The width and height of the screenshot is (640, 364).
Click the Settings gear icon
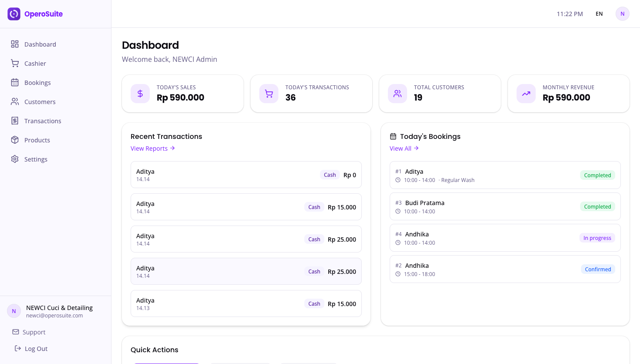click(x=14, y=159)
